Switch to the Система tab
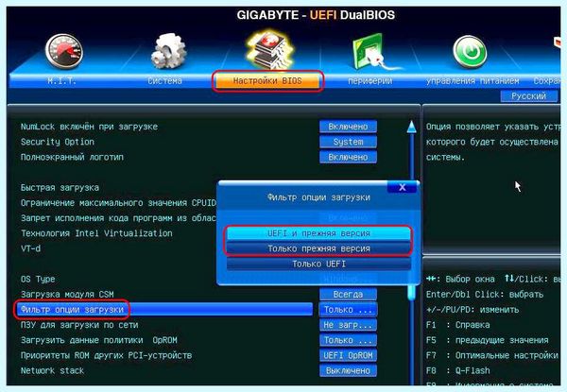 (164, 81)
